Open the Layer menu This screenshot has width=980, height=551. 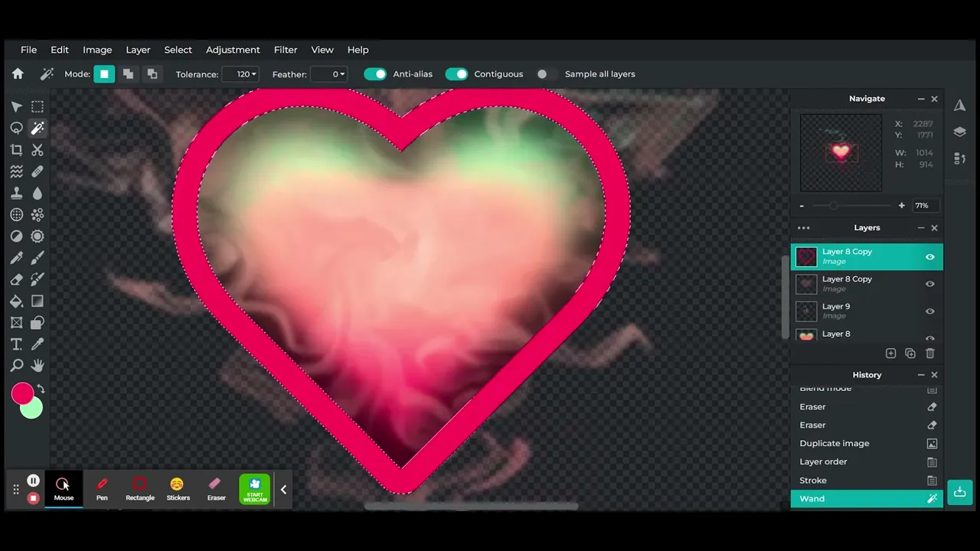point(138,50)
